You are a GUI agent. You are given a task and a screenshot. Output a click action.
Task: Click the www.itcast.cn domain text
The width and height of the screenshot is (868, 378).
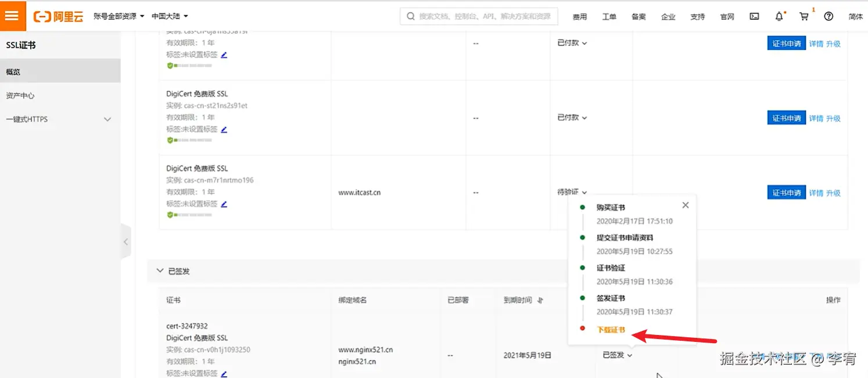(359, 192)
